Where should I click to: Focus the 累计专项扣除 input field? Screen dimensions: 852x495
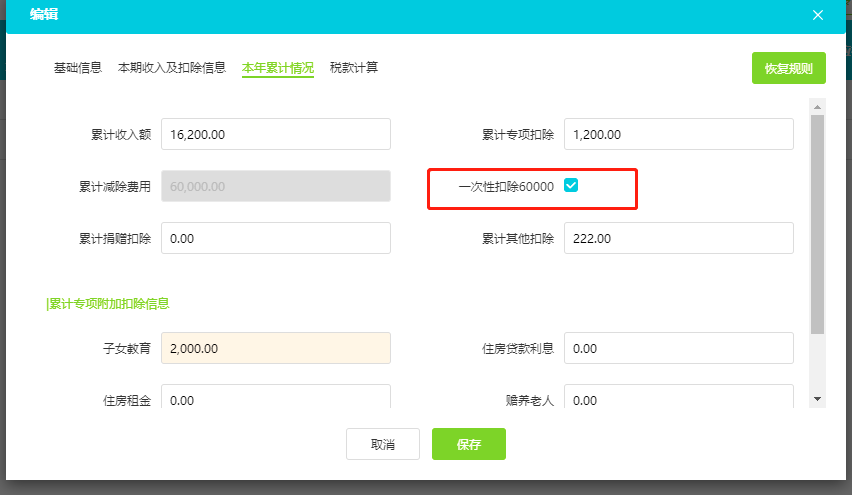pos(679,134)
